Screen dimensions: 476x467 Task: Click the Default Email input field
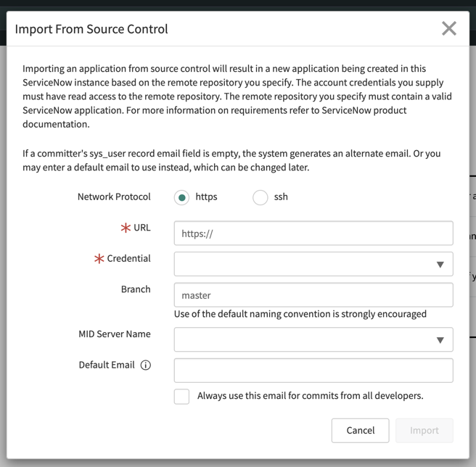[x=313, y=371]
